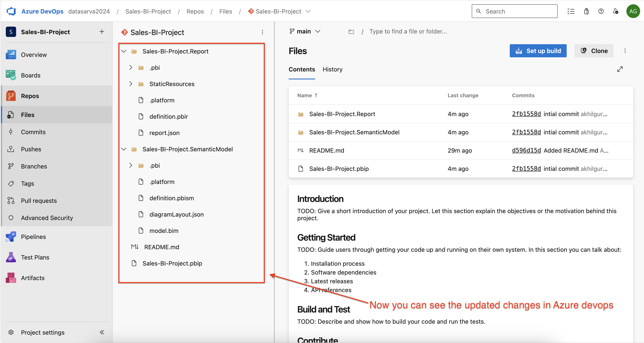Open Advanced Security under Repos

click(x=56, y=218)
